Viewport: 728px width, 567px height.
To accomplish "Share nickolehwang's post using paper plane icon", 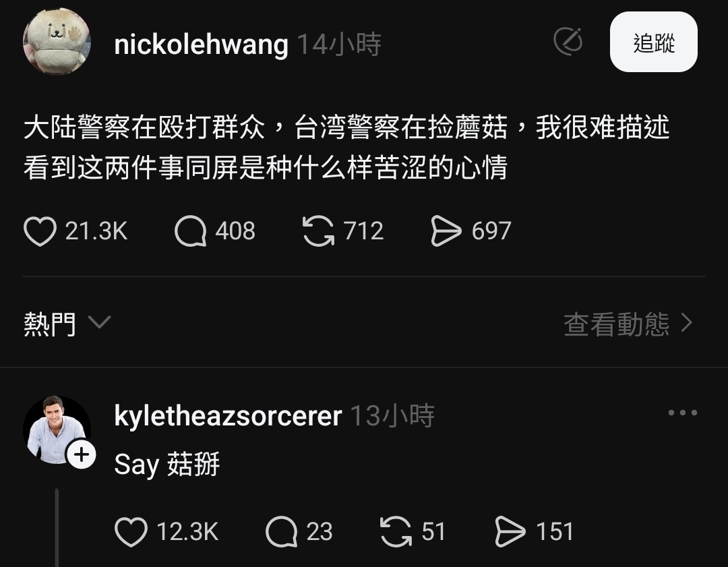I will coord(446,231).
